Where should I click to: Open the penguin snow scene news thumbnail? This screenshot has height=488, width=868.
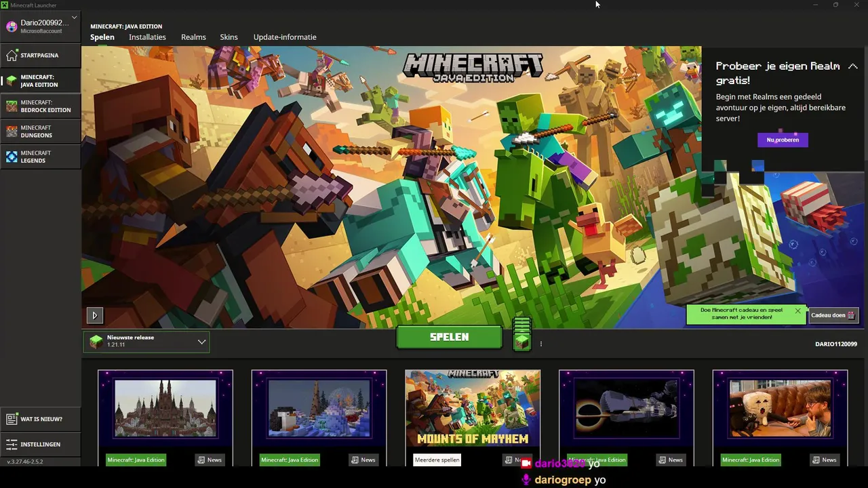point(319,408)
